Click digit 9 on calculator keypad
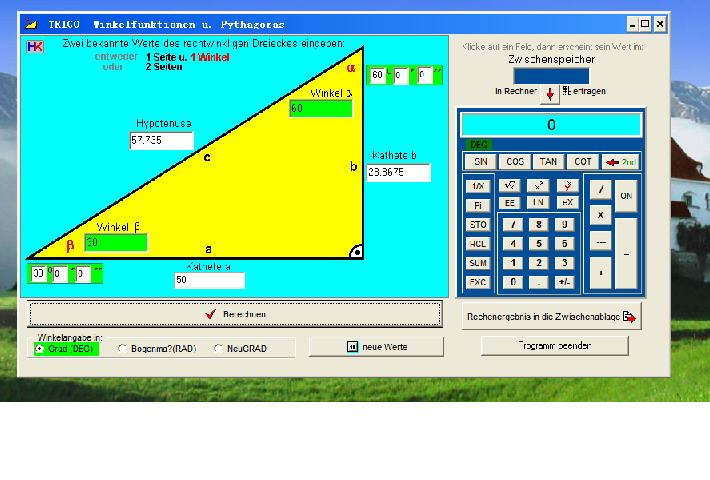 click(564, 224)
